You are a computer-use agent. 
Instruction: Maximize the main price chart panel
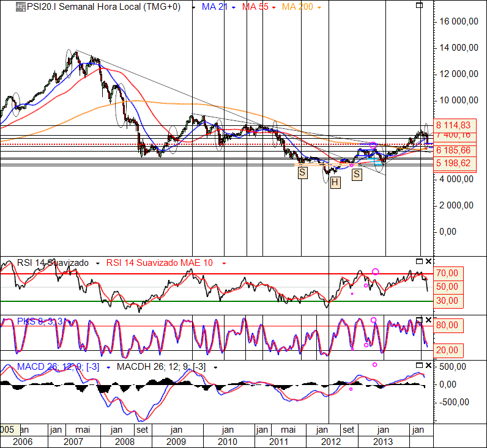tap(419, 6)
